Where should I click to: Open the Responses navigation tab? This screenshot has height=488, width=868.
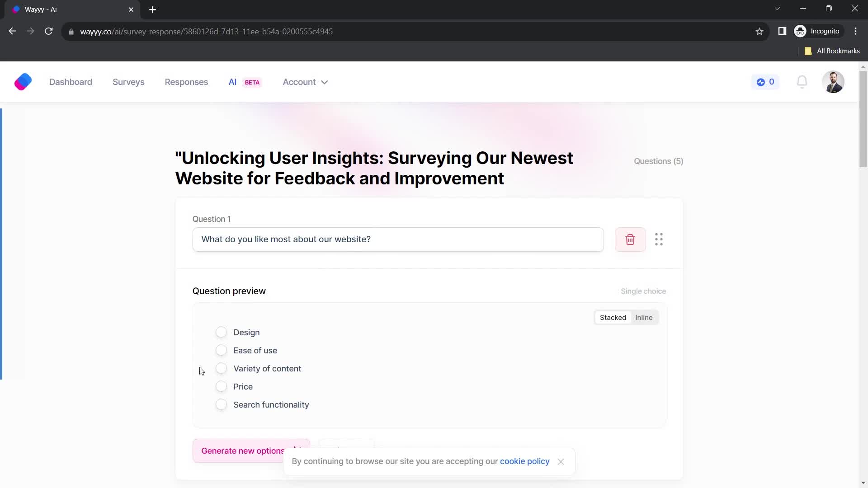pyautogui.click(x=187, y=82)
